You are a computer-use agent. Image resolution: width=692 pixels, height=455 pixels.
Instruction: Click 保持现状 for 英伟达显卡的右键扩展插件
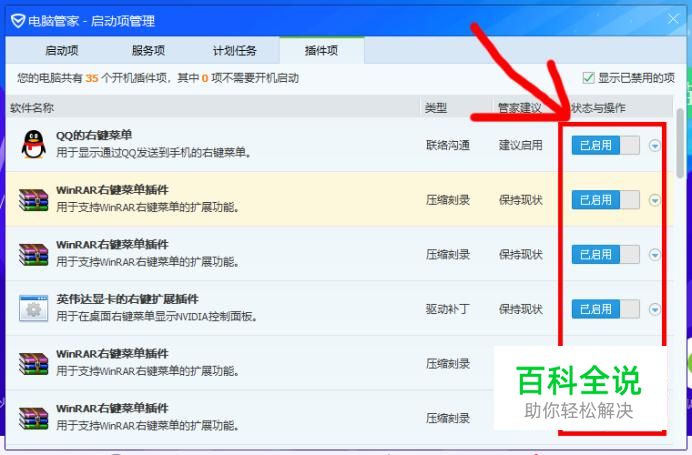tap(520, 309)
